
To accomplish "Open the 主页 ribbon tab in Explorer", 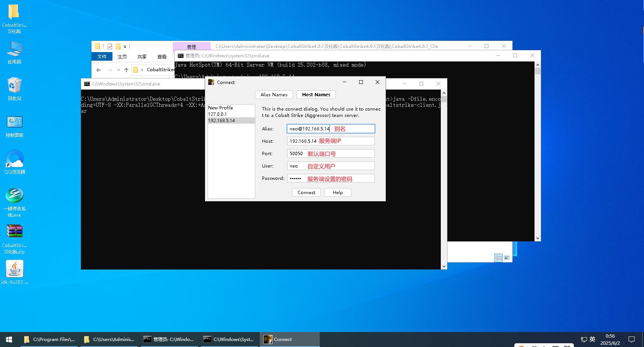I will pyautogui.click(x=122, y=57).
